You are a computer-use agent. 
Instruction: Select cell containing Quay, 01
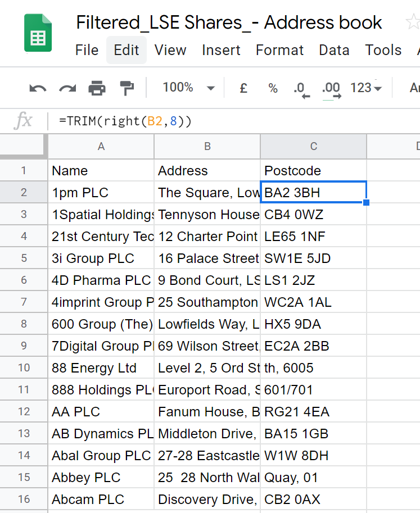(314, 478)
